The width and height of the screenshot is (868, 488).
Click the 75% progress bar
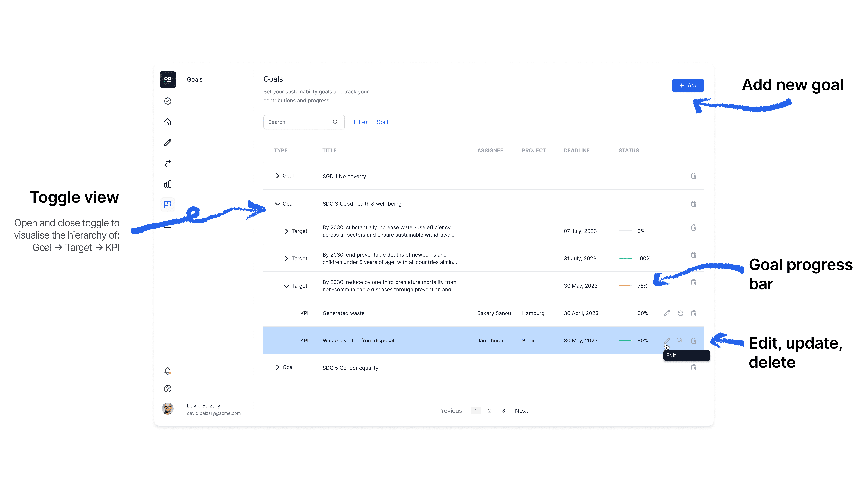(x=625, y=286)
